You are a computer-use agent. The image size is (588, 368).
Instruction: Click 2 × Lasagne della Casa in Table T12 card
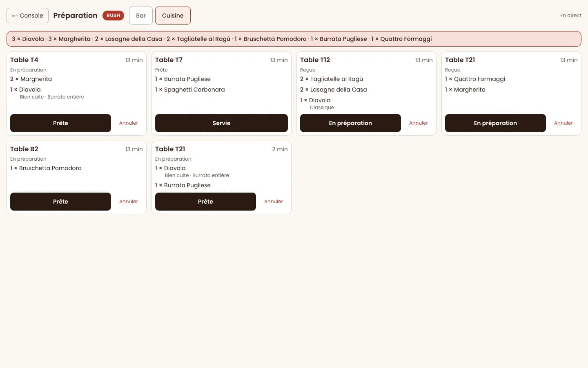pos(334,90)
